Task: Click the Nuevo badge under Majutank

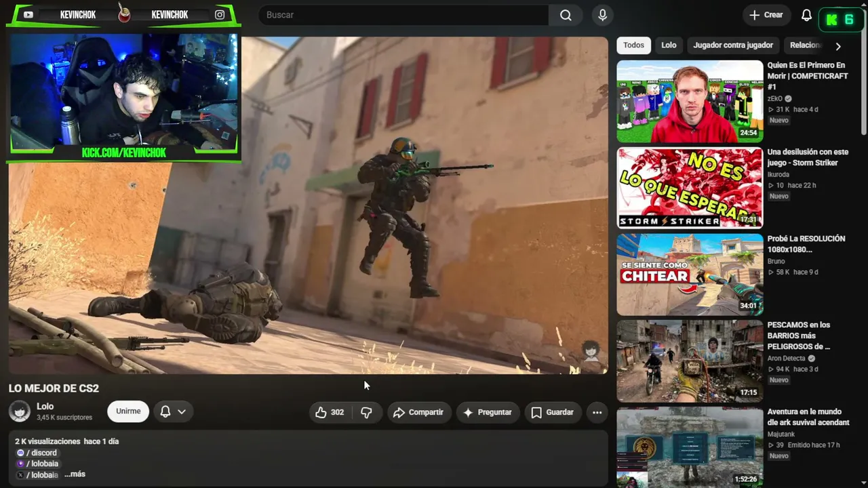Action: [779, 456]
